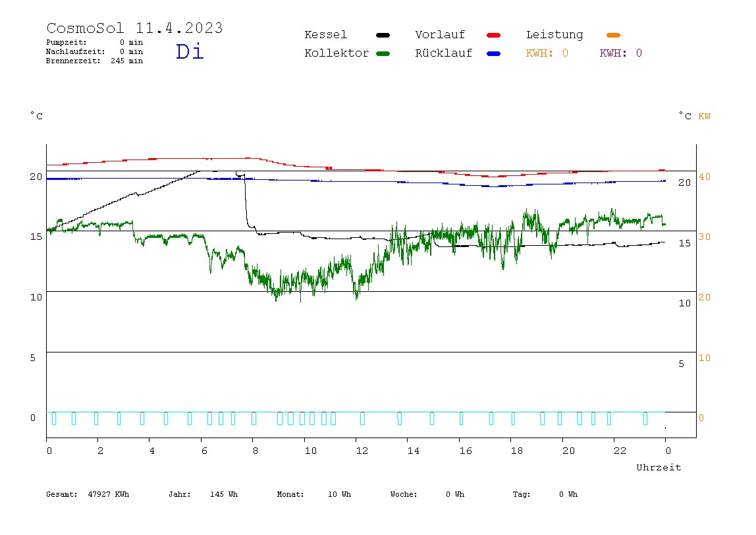Click the orange '40' KW axis label

(x=705, y=177)
